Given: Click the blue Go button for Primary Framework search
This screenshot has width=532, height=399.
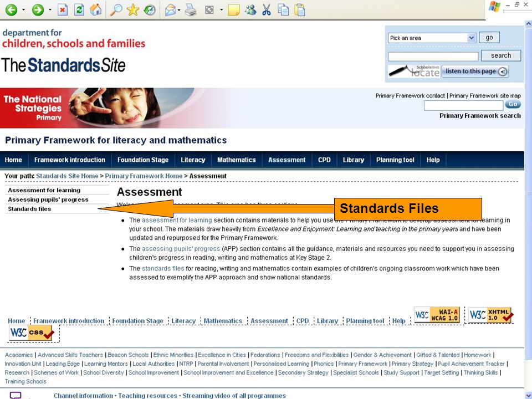Looking at the screenshot, I should [513, 105].
